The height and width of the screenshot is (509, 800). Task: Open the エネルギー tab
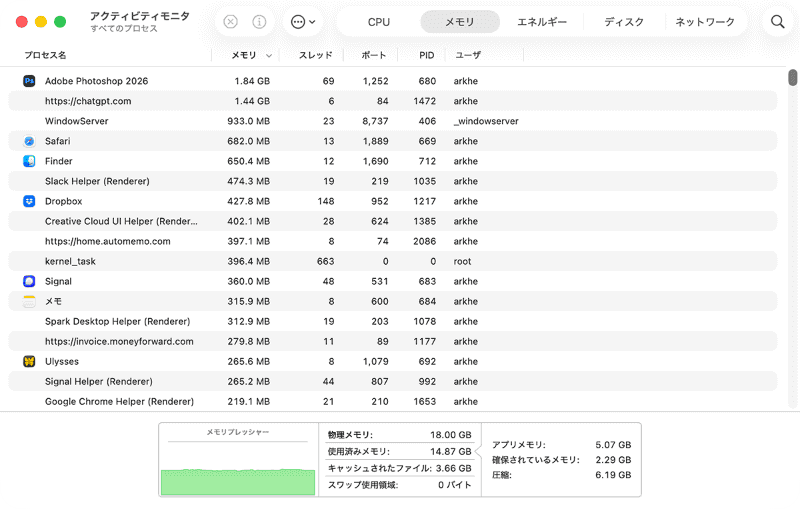tap(542, 22)
